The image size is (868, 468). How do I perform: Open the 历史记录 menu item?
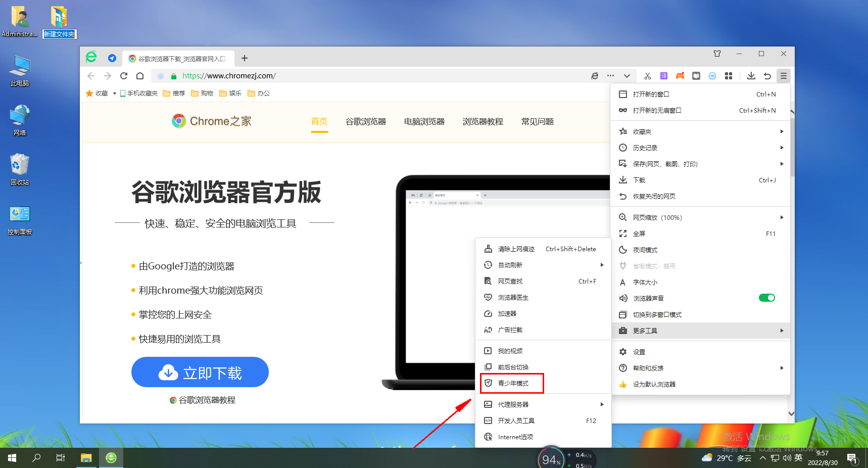pos(646,148)
